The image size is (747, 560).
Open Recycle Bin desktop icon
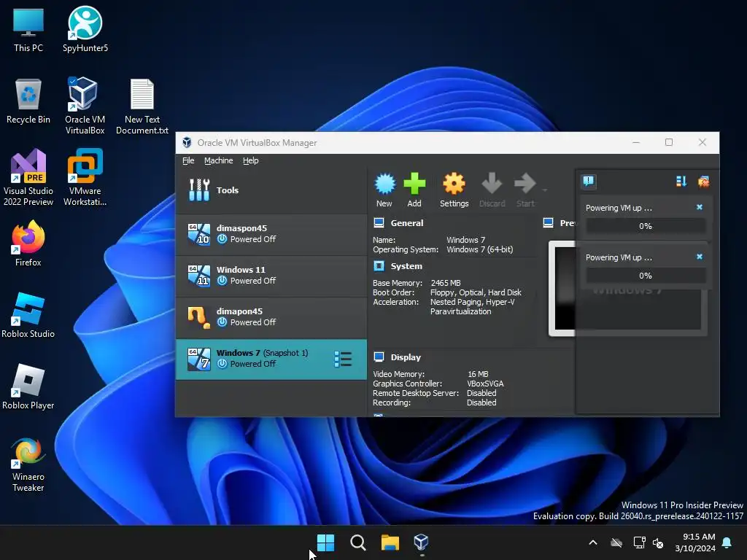[x=28, y=101]
